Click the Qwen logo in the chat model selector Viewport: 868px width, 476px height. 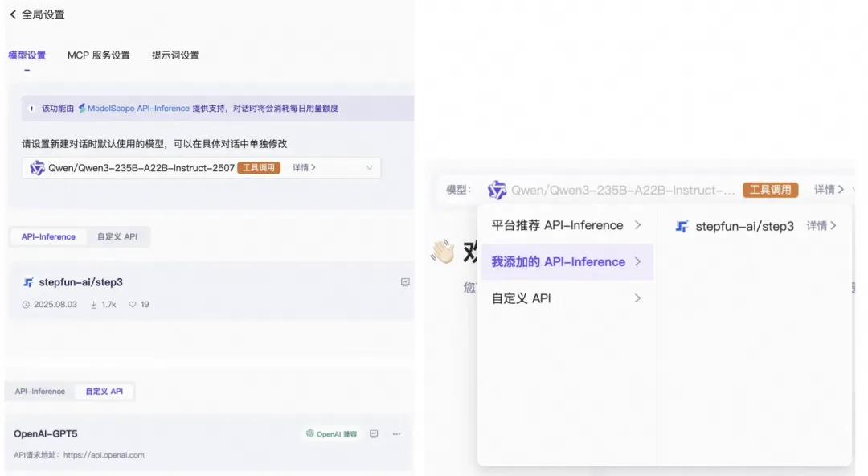[497, 190]
